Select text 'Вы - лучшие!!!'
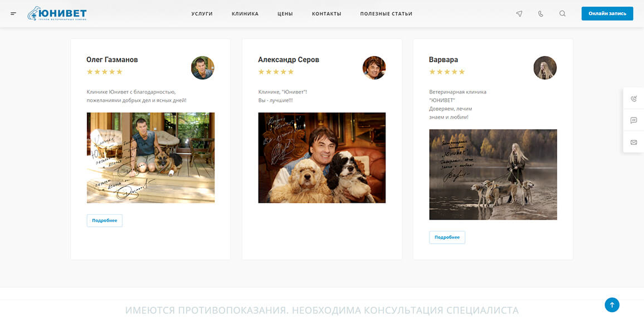 (x=276, y=100)
